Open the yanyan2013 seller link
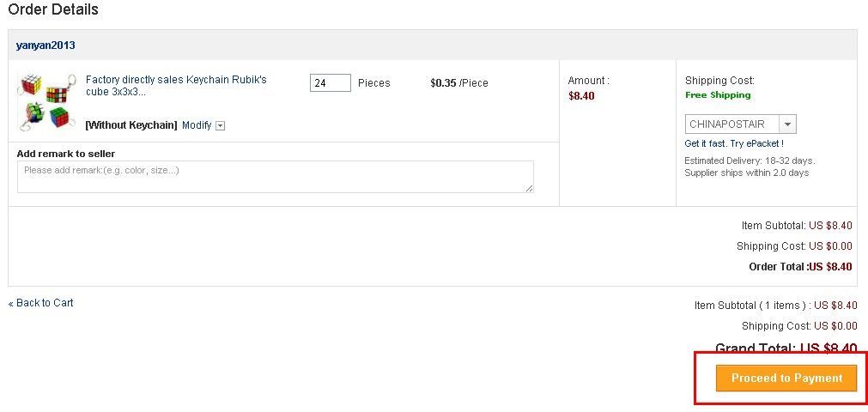 point(46,45)
